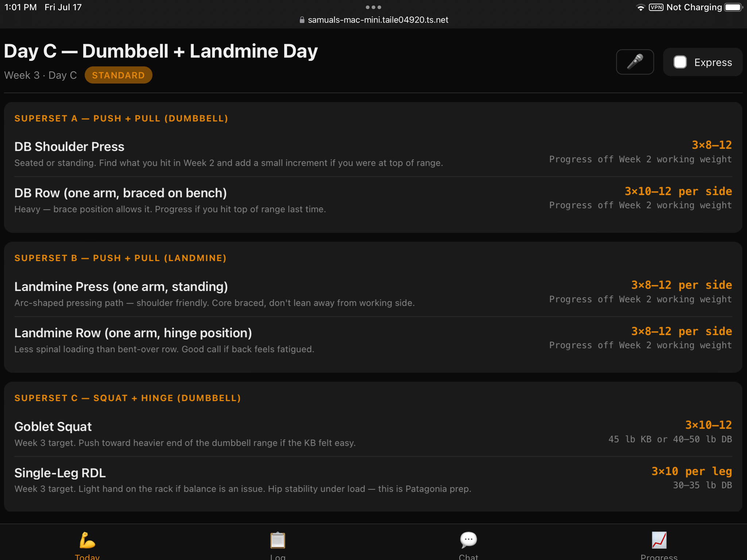
Task: Open the Progress chart icon
Action: tap(659, 540)
